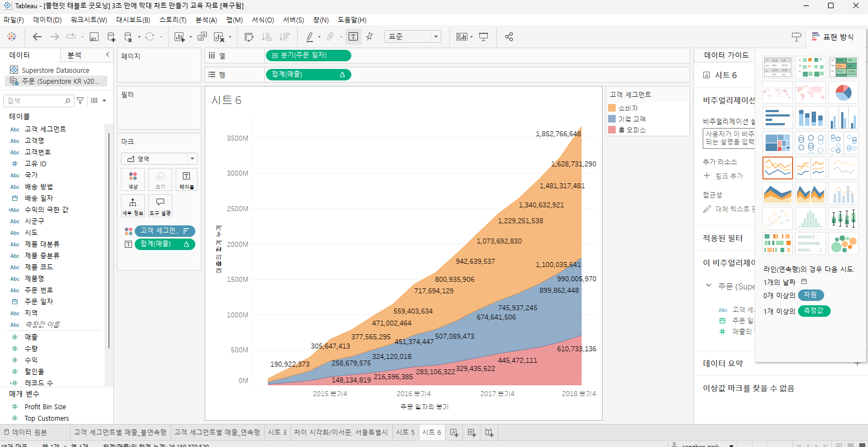Open the 고객 세그먼트 pill in marks card
The height and width of the screenshot is (447, 868).
[165, 231]
